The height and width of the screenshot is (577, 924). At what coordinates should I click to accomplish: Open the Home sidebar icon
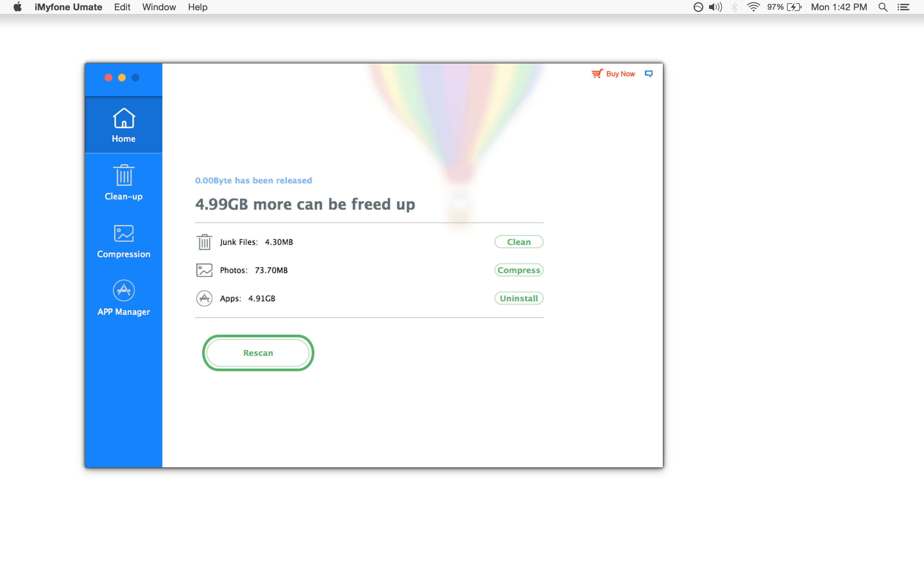tap(124, 119)
